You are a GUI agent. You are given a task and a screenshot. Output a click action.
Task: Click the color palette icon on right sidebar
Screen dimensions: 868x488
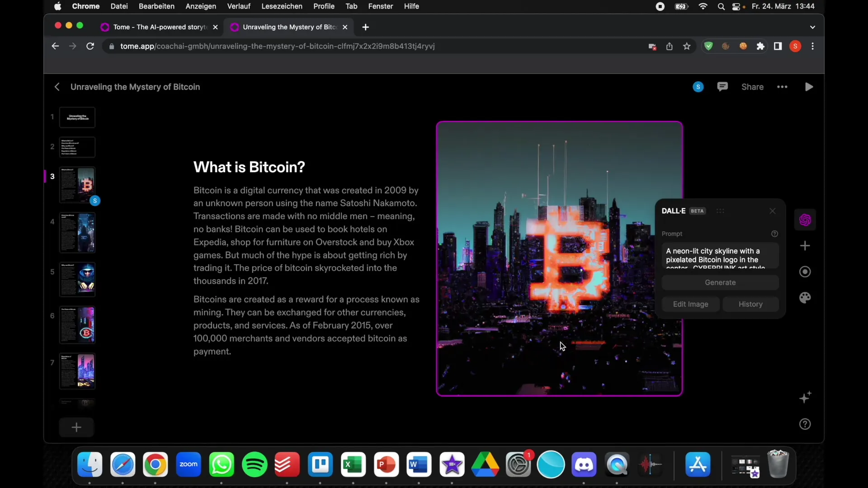(805, 298)
